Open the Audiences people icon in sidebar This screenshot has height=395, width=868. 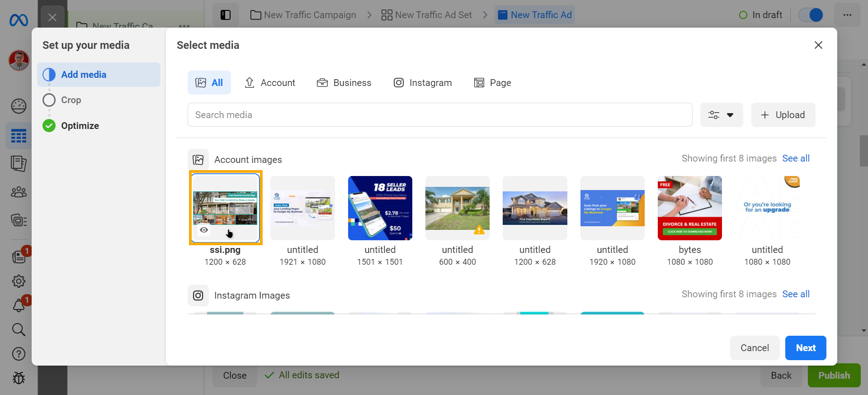click(19, 192)
